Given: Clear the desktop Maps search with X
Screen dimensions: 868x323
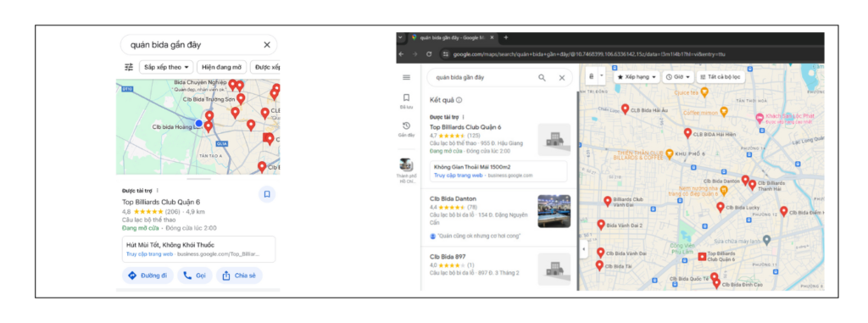Looking at the screenshot, I should click(562, 77).
